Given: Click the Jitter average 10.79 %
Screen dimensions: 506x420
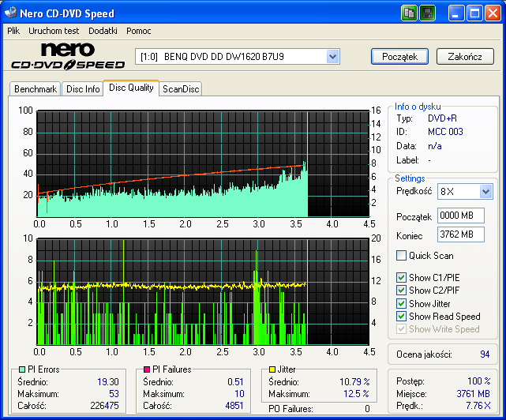Looking at the screenshot, I should tap(354, 382).
